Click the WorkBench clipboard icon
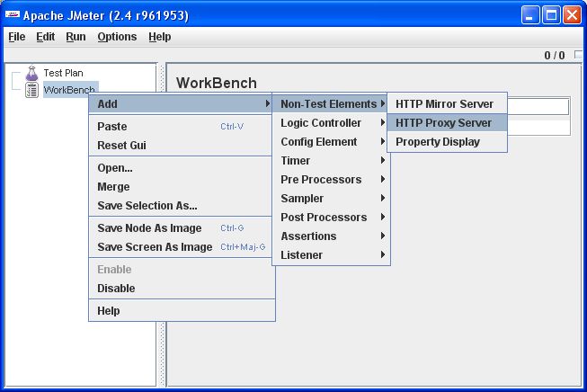 (32, 90)
